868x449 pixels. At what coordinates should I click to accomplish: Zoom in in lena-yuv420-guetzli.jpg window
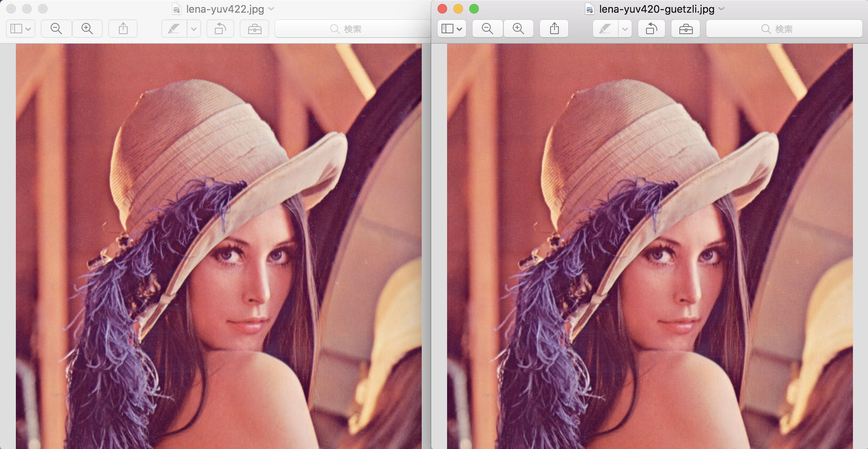518,29
